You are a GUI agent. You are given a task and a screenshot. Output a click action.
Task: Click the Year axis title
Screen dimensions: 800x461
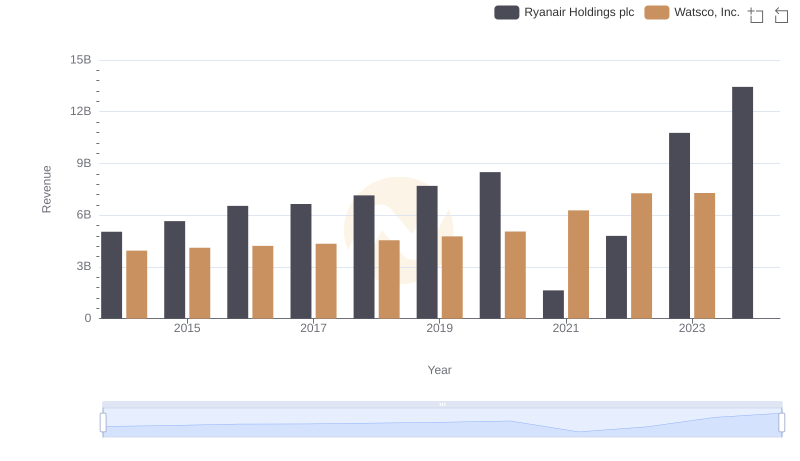click(439, 370)
